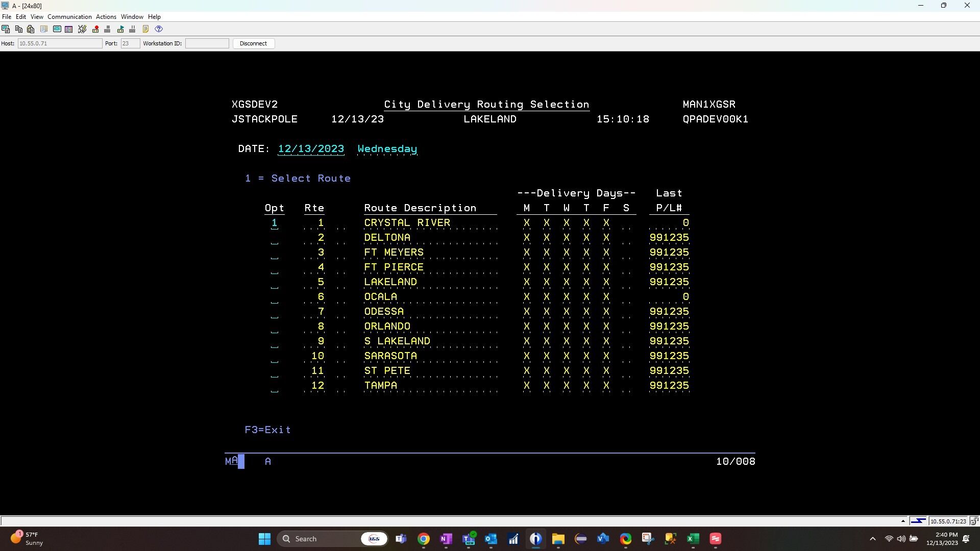Image resolution: width=980 pixels, height=551 pixels.
Task: Click the Paste toolbar icon
Action: click(31, 29)
